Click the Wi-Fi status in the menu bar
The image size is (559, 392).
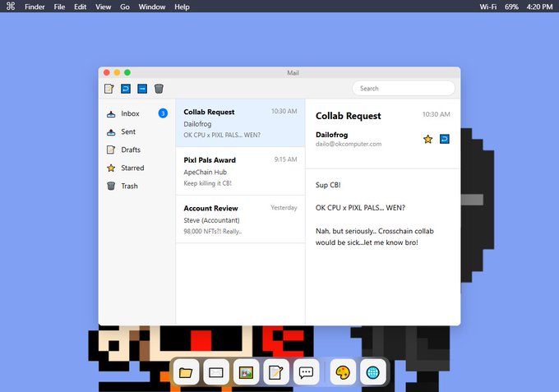pos(488,7)
